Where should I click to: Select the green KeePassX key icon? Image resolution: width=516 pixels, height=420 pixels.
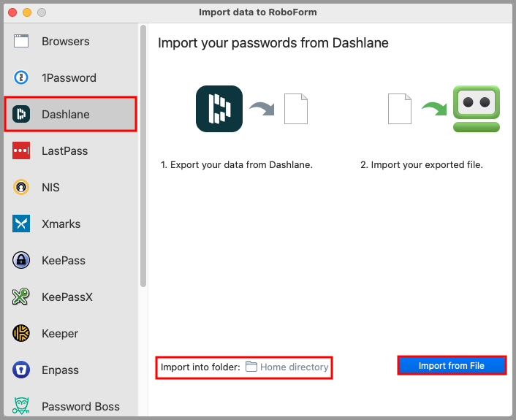(21, 297)
